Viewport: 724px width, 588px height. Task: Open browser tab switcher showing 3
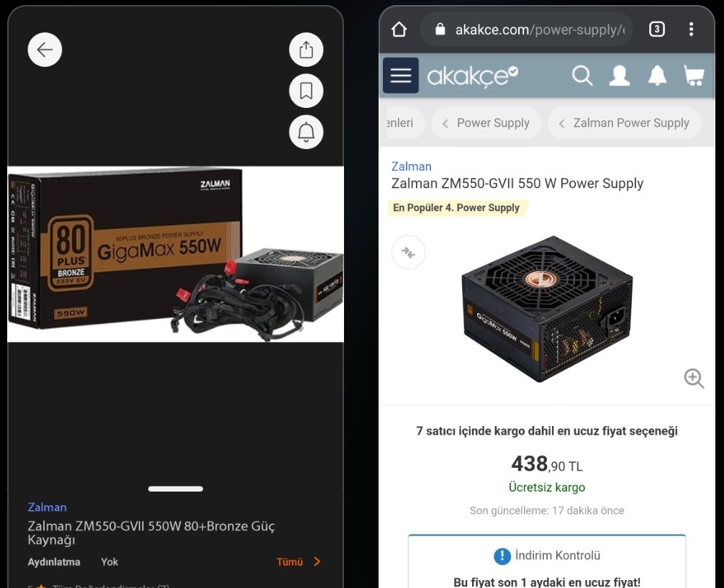coord(656,30)
